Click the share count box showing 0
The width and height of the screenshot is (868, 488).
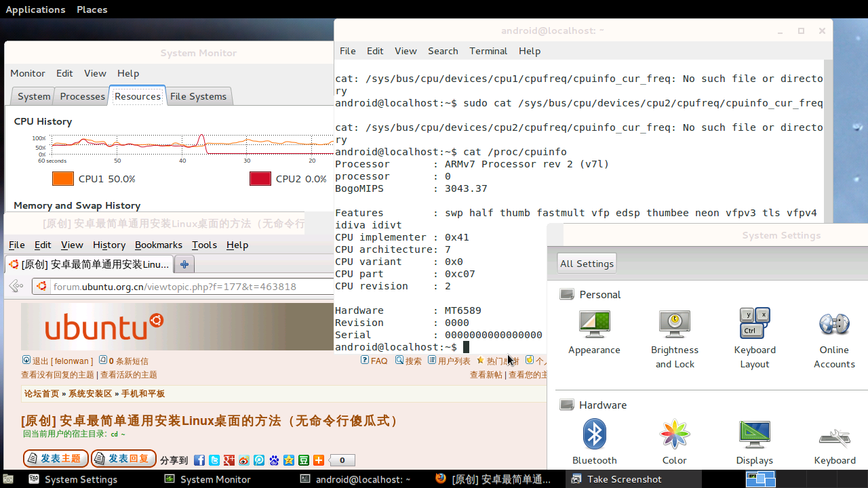pyautogui.click(x=342, y=460)
